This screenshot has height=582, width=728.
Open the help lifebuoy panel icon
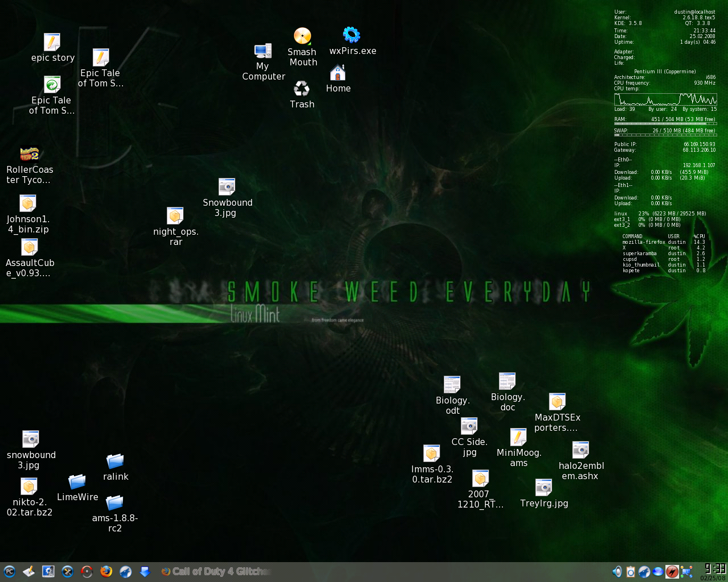pos(86,572)
